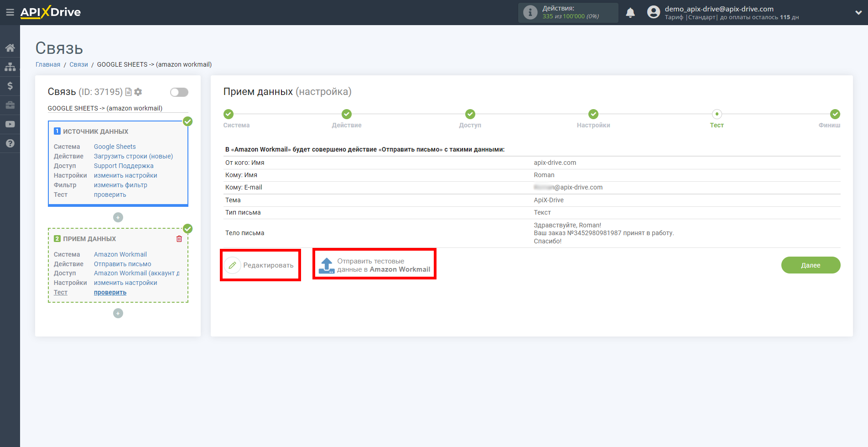Click the ПРИЕМ ДАННЫХ block header
Screen dimensions: 868x447
pos(89,239)
